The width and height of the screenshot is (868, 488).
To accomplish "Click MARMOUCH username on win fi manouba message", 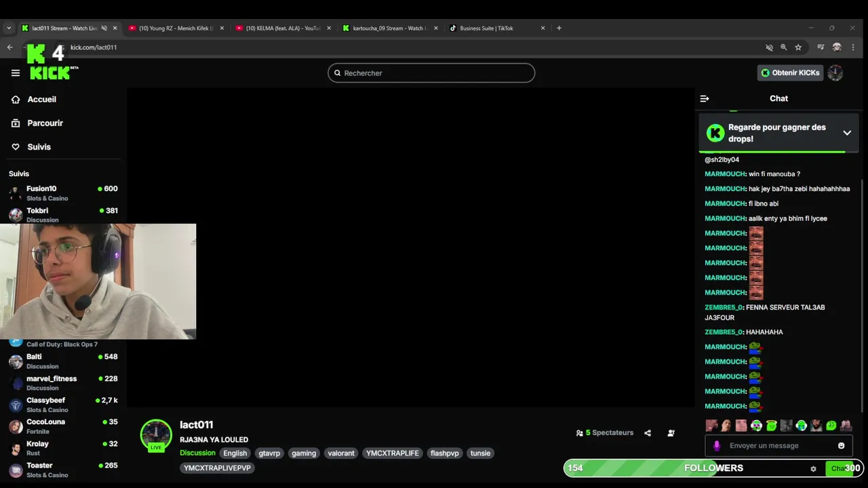I will pyautogui.click(x=725, y=174).
